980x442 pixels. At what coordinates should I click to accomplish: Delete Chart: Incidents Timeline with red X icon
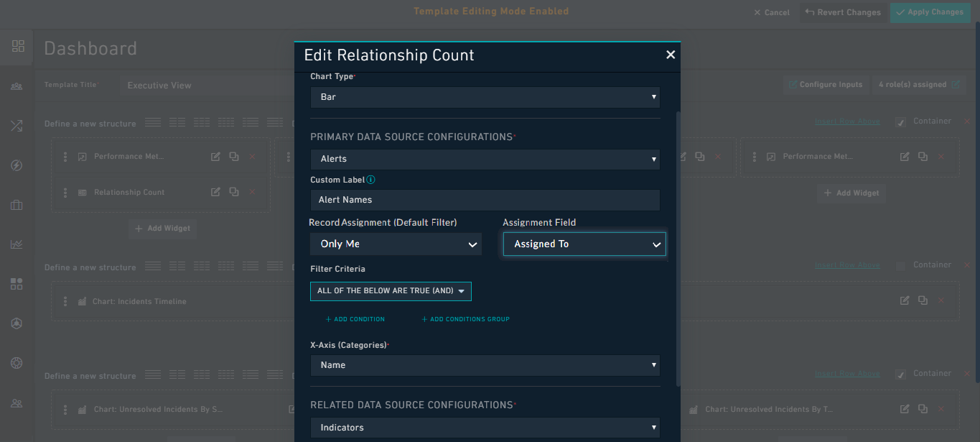(941, 300)
